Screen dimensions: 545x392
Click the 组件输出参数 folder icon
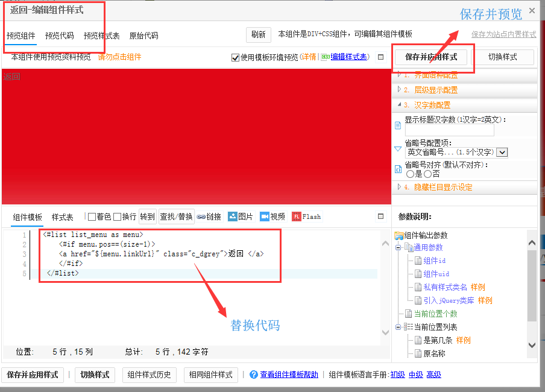399,235
